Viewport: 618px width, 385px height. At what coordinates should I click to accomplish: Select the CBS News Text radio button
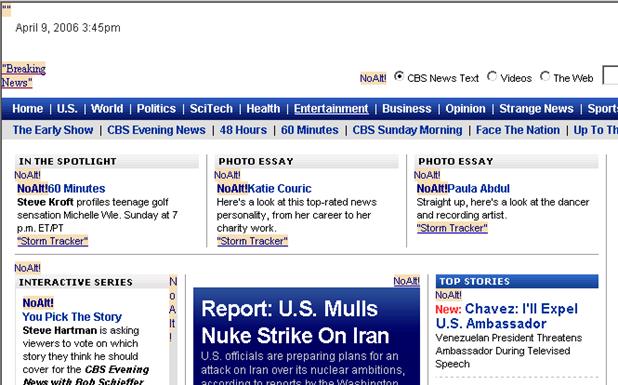pos(399,76)
